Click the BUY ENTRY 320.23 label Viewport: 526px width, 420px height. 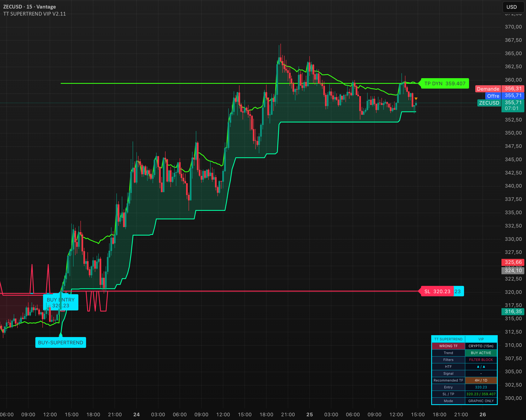(x=61, y=302)
